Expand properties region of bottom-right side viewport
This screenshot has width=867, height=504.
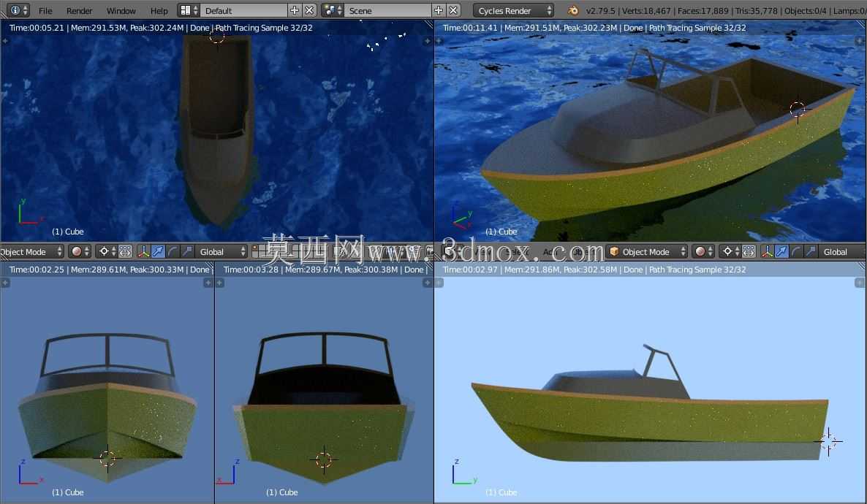(860, 283)
